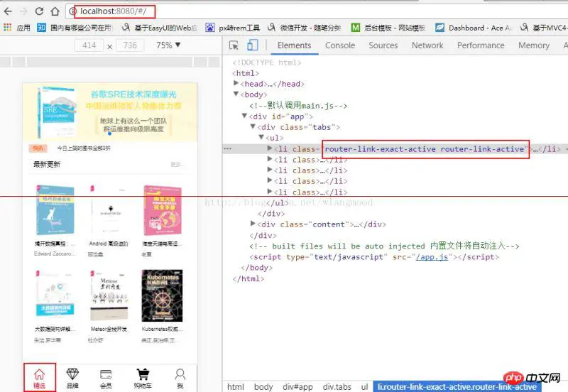Click the 最新更新 section heading
568x392 pixels.
click(47, 164)
